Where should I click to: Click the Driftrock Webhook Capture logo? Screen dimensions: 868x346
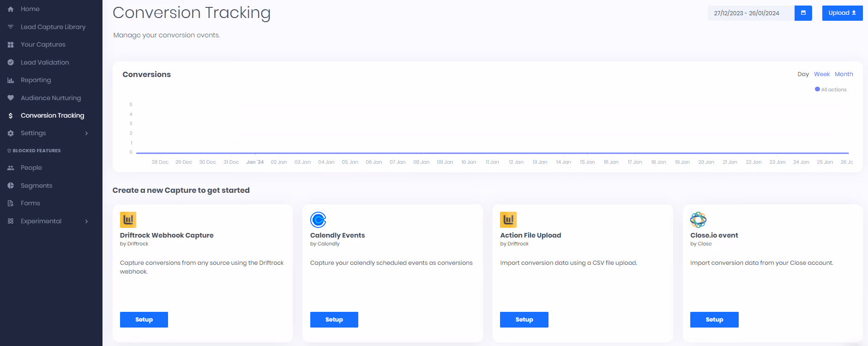tap(128, 220)
